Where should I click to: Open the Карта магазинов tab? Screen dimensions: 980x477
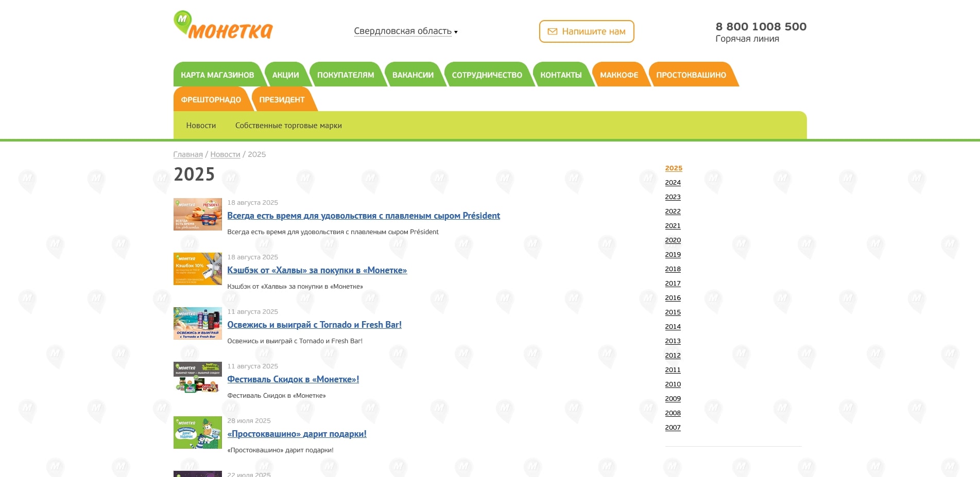pos(217,75)
